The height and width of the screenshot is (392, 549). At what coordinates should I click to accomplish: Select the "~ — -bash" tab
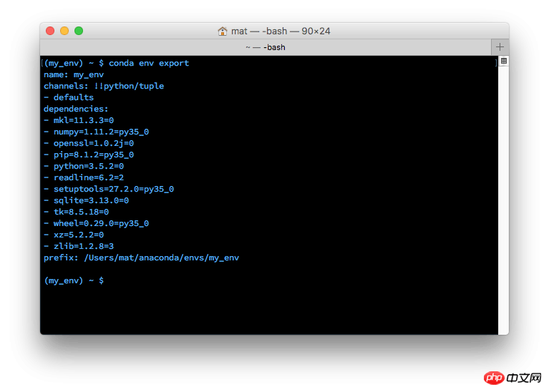coord(266,47)
